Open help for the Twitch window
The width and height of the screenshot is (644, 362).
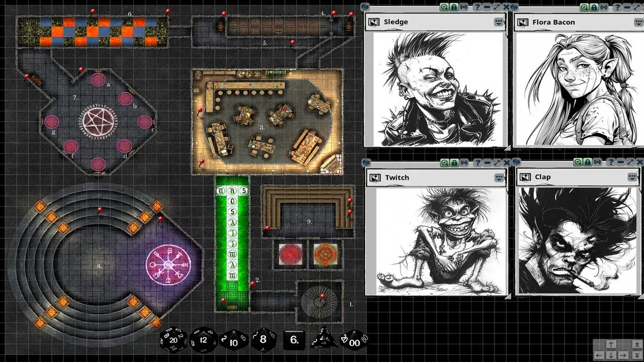coord(477,163)
